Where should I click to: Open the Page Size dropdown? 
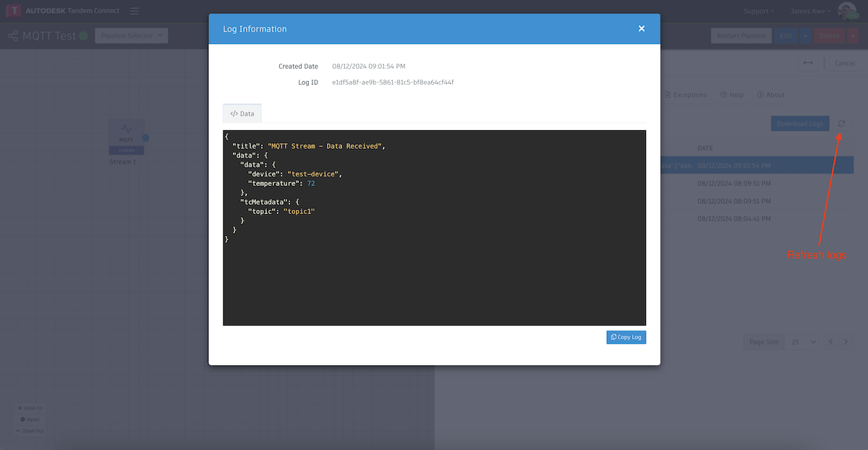pyautogui.click(x=801, y=341)
